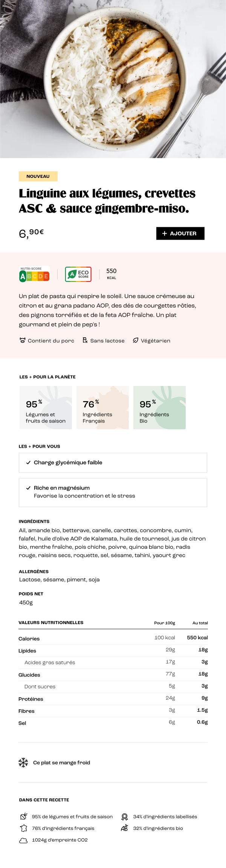
Task: Click the lactose-free icon
Action: pos(85,340)
